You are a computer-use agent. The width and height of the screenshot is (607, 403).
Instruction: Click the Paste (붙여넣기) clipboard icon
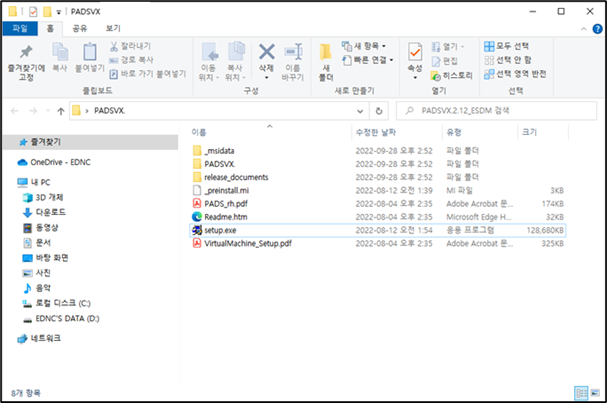[90, 52]
